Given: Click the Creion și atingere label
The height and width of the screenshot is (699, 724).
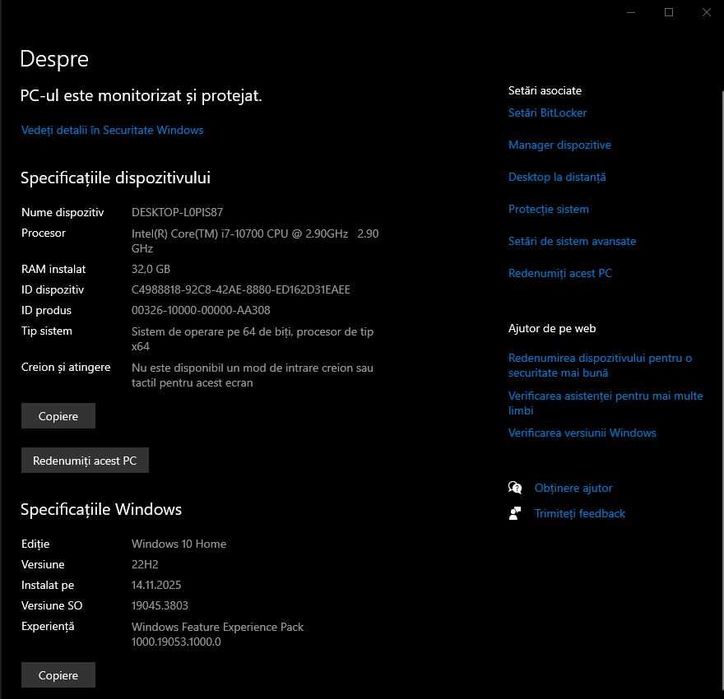Looking at the screenshot, I should (x=66, y=368).
